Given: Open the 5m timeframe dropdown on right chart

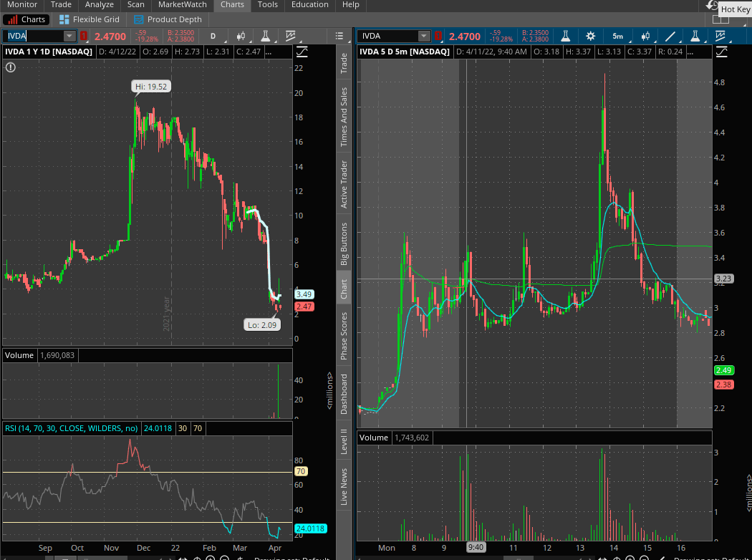Looking at the screenshot, I should click(x=617, y=36).
